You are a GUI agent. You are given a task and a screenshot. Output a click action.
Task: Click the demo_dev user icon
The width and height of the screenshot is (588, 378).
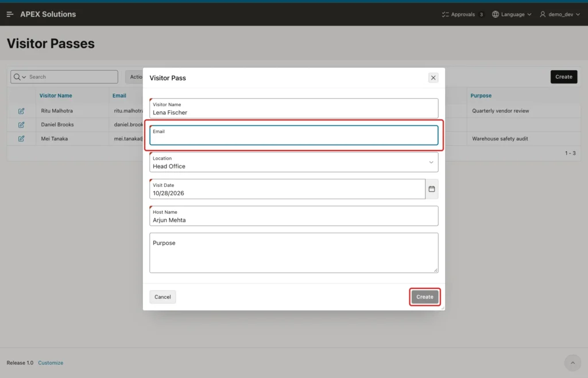pyautogui.click(x=543, y=14)
